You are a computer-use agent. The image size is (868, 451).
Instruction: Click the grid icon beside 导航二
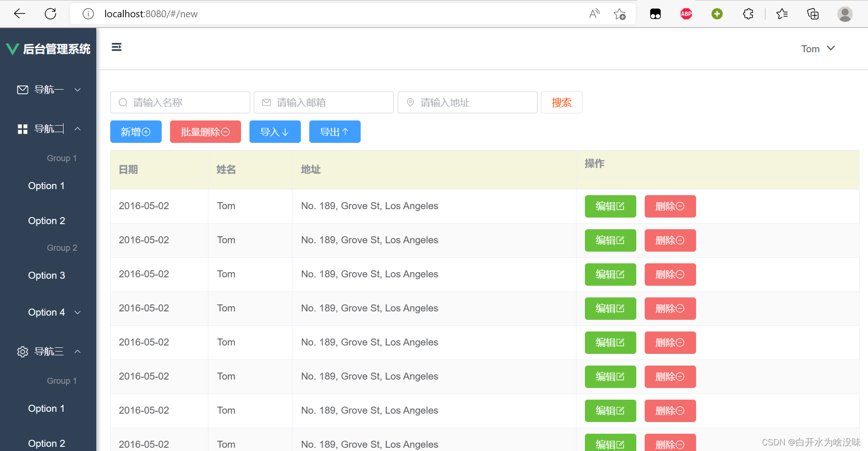22,128
